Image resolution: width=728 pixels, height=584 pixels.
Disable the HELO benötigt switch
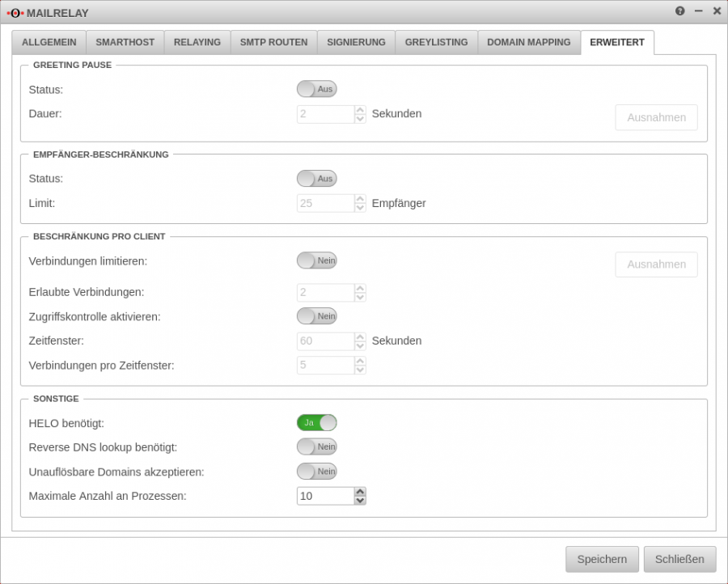[317, 421]
